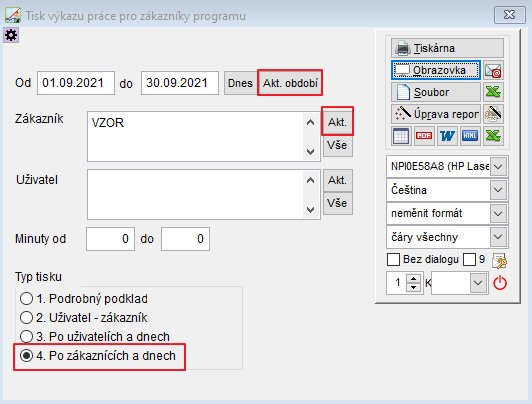Open table grid view icon
532x404 pixels.
[401, 136]
